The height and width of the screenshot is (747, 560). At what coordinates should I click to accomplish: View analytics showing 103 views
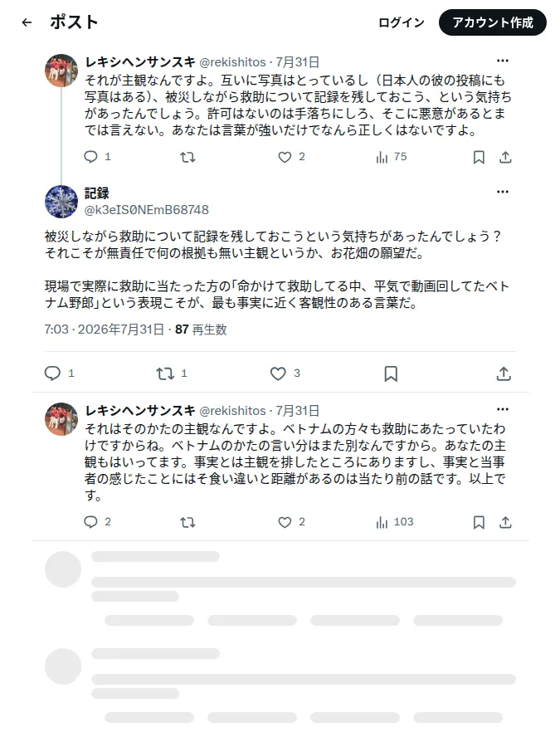click(x=394, y=522)
